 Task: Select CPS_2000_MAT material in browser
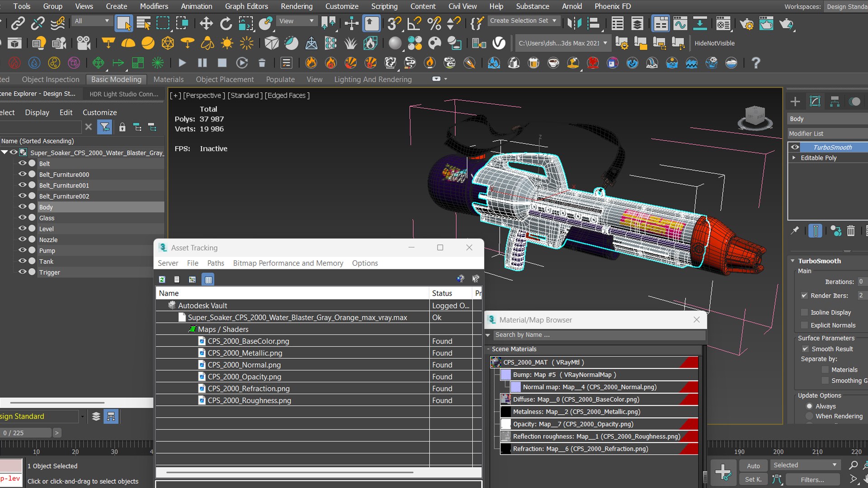594,362
